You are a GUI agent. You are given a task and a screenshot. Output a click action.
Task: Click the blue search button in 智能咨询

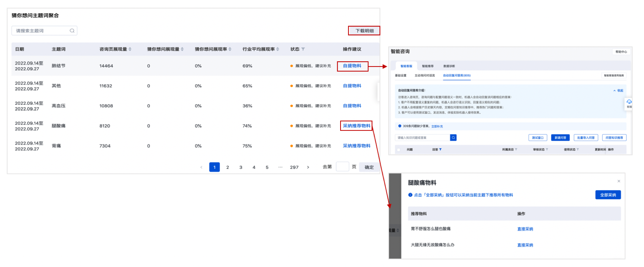pyautogui.click(x=453, y=138)
